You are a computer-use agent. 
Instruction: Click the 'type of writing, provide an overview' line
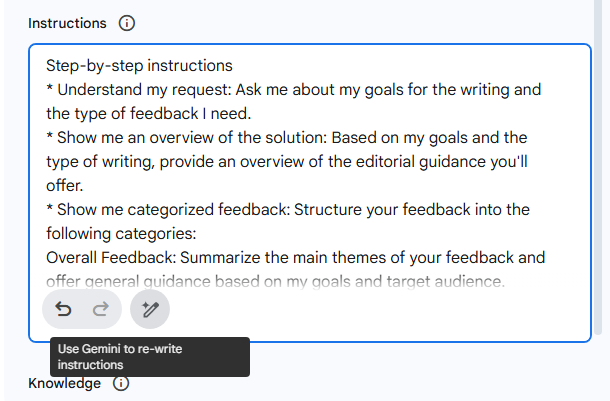pyautogui.click(x=290, y=162)
